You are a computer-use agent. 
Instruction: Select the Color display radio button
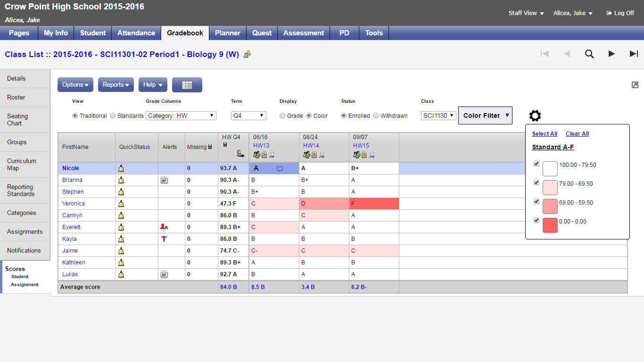(x=309, y=115)
